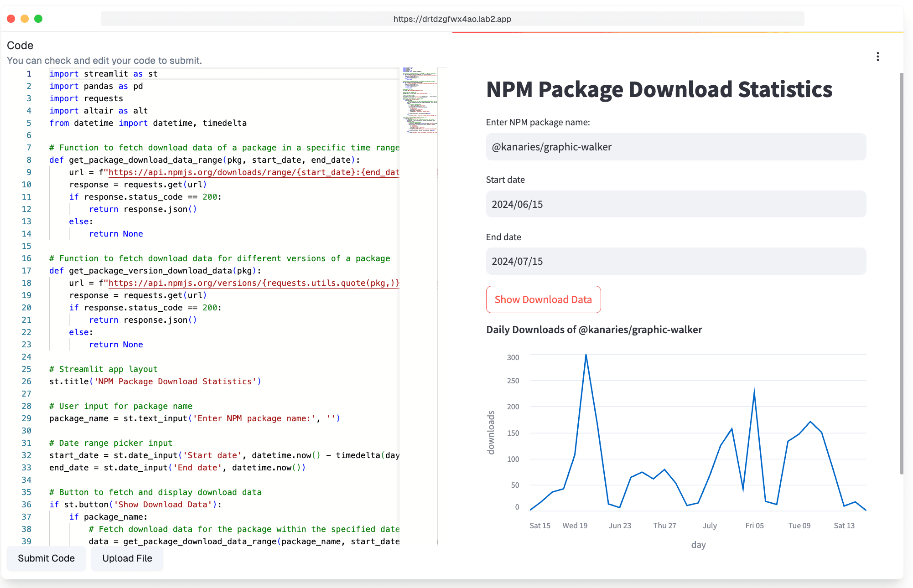
Task: Focus the NPM package name field
Action: (x=676, y=147)
